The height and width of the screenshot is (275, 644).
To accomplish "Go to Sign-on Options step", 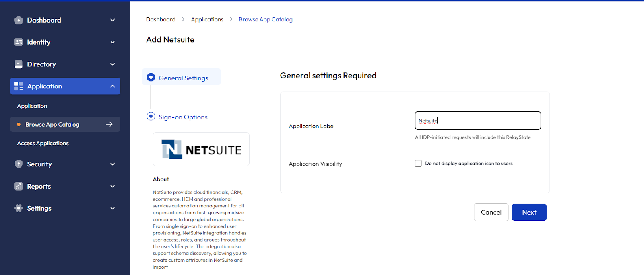I will (183, 117).
